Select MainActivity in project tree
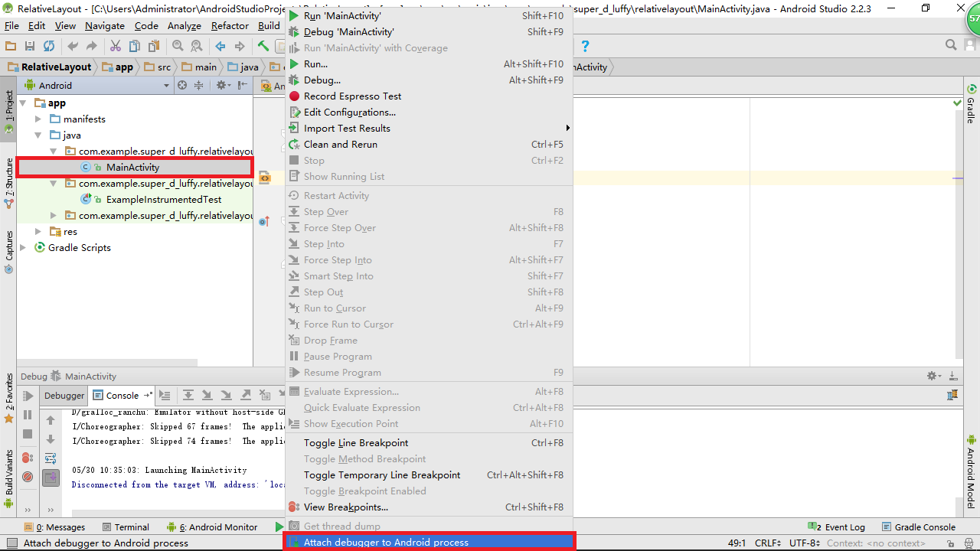The image size is (980, 551). (x=134, y=167)
